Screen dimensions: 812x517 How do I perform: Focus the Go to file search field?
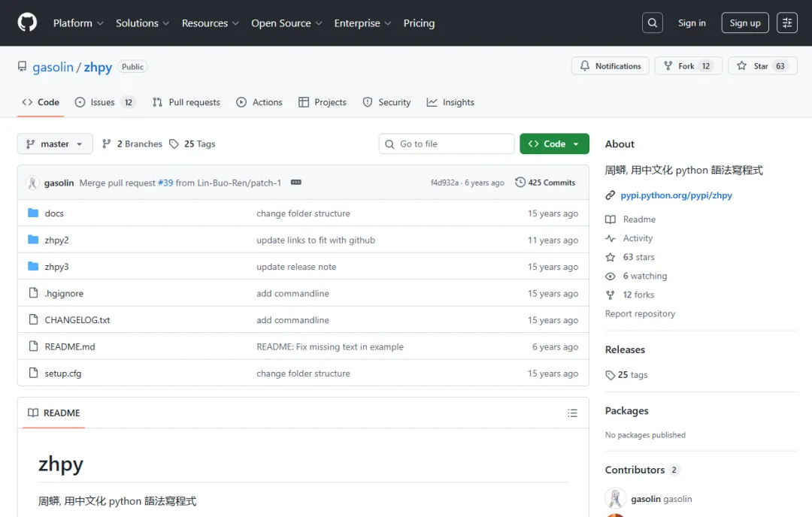click(x=447, y=144)
